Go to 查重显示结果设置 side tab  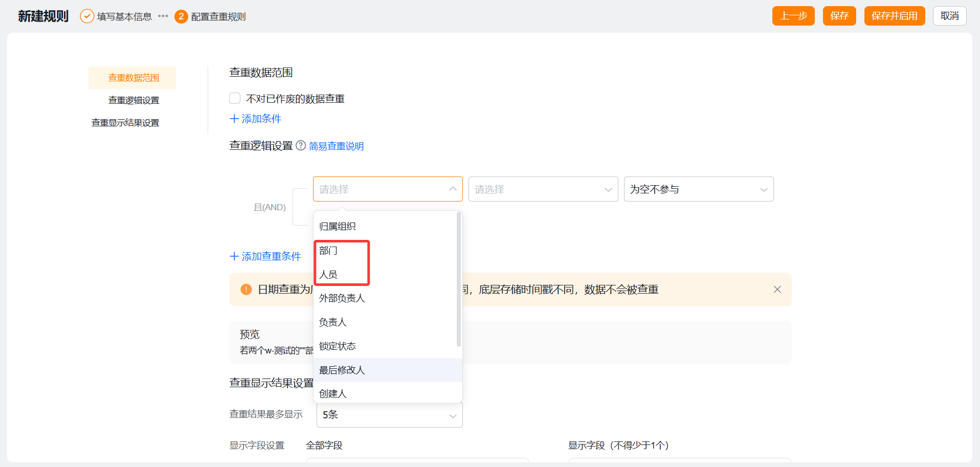pos(125,123)
